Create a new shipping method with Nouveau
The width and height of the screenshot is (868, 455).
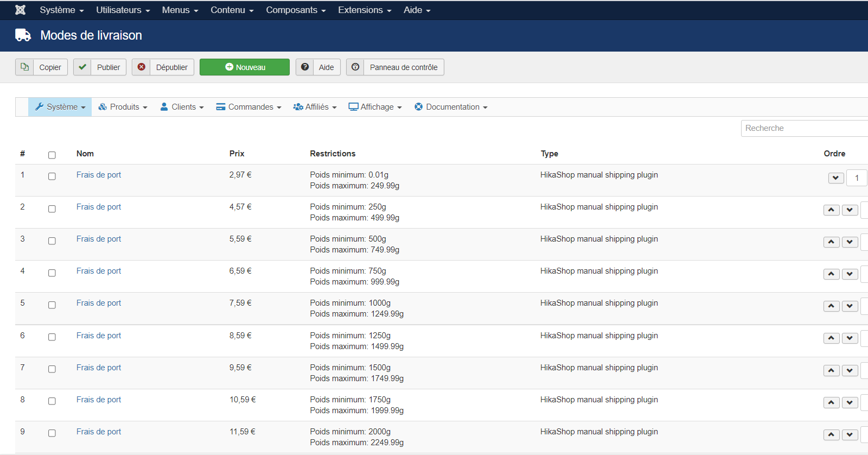245,67
